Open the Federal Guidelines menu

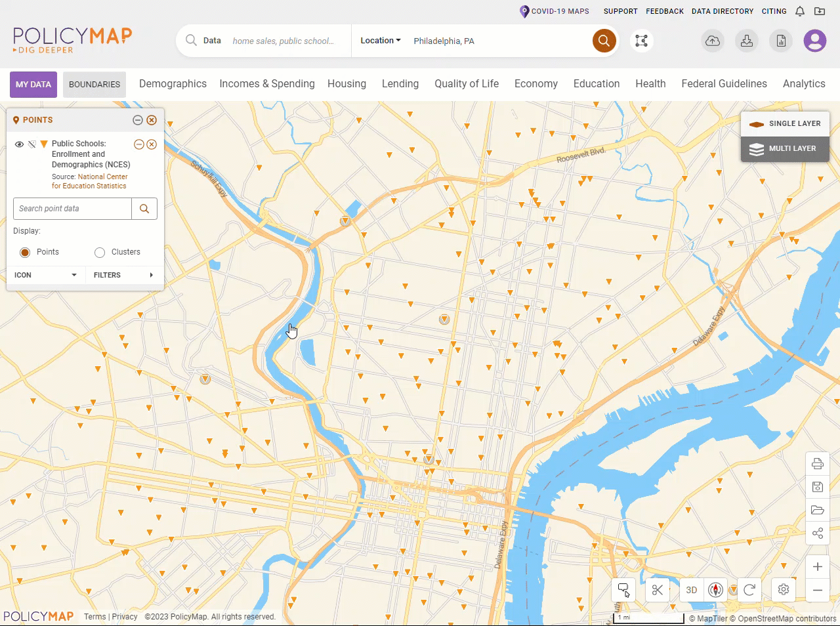[x=724, y=84]
